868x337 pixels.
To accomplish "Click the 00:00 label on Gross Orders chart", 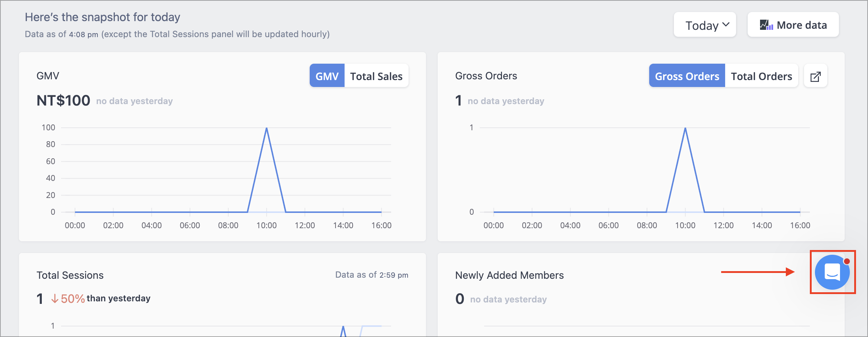I will 493,225.
